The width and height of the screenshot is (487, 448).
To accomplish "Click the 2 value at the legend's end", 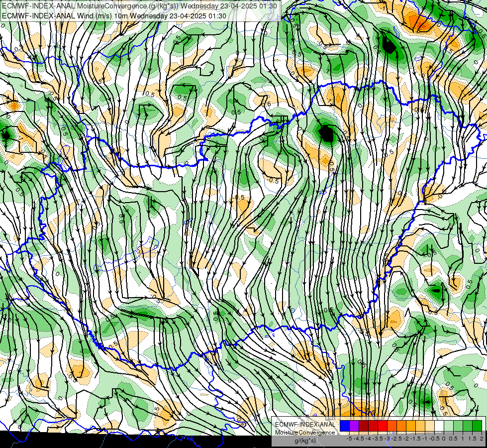I will tap(482, 439).
